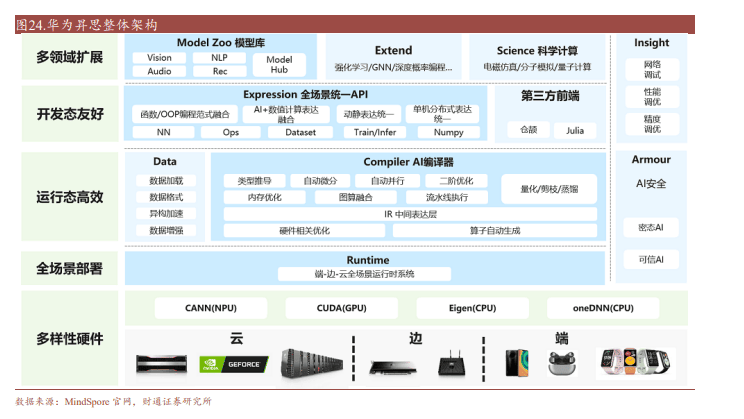
Task: Click the router image with antennas
Action: coord(451,364)
